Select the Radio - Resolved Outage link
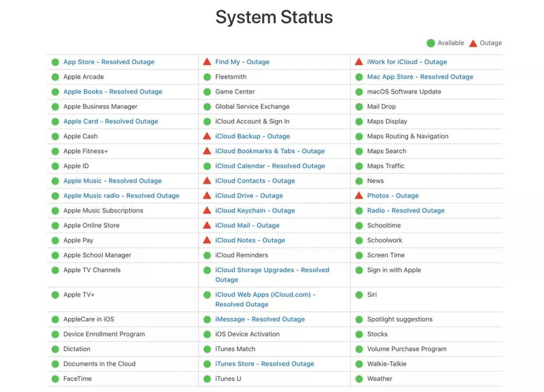544x392 pixels. (406, 210)
